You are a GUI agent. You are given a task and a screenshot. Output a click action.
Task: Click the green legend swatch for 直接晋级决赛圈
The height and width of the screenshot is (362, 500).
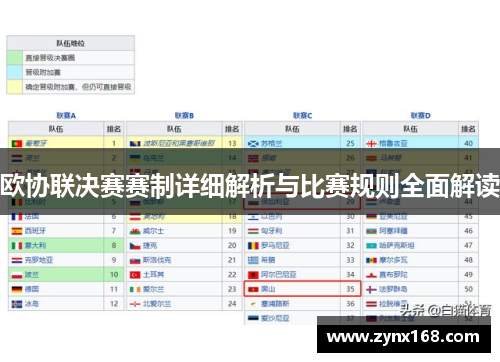pyautogui.click(x=15, y=58)
